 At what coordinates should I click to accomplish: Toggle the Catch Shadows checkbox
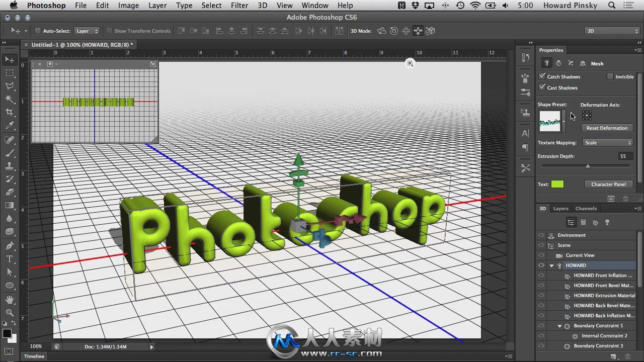542,76
